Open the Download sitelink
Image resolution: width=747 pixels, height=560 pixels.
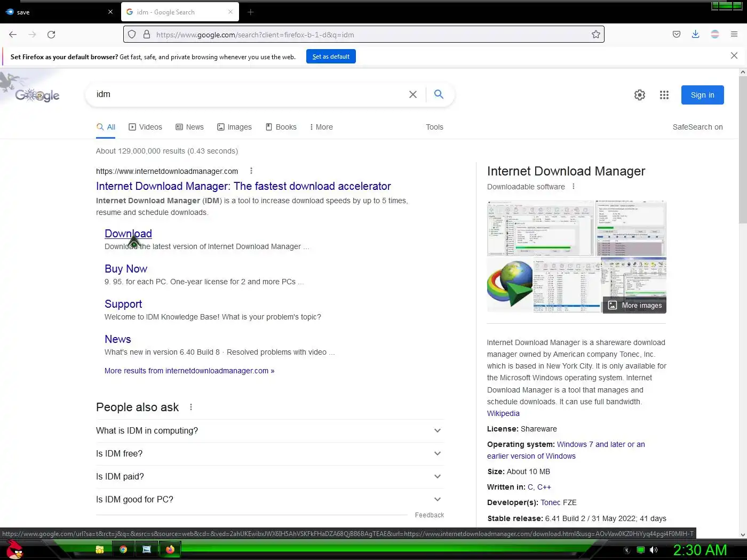tap(128, 234)
